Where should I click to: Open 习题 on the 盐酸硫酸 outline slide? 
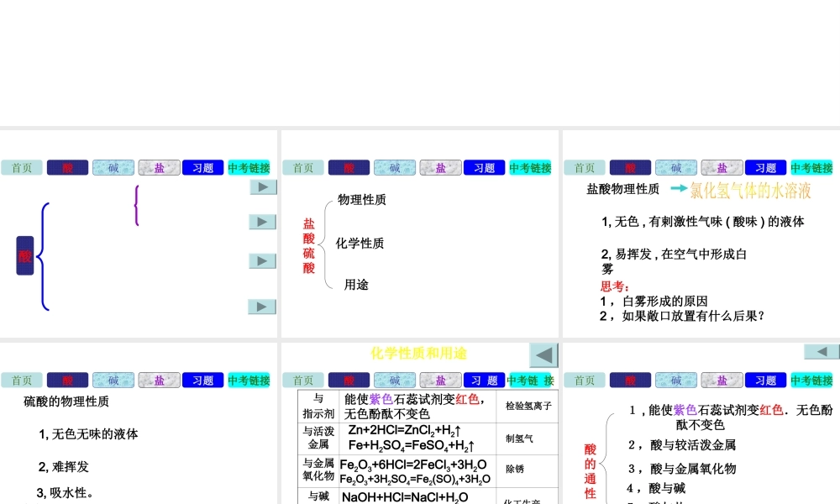click(485, 168)
